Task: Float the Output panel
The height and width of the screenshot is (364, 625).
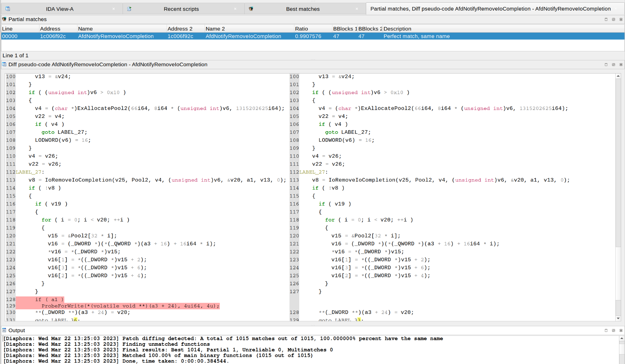Action: [x=613, y=331]
